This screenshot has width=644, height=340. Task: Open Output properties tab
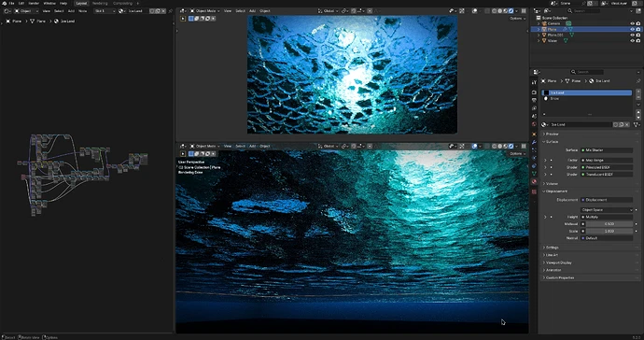(534, 100)
